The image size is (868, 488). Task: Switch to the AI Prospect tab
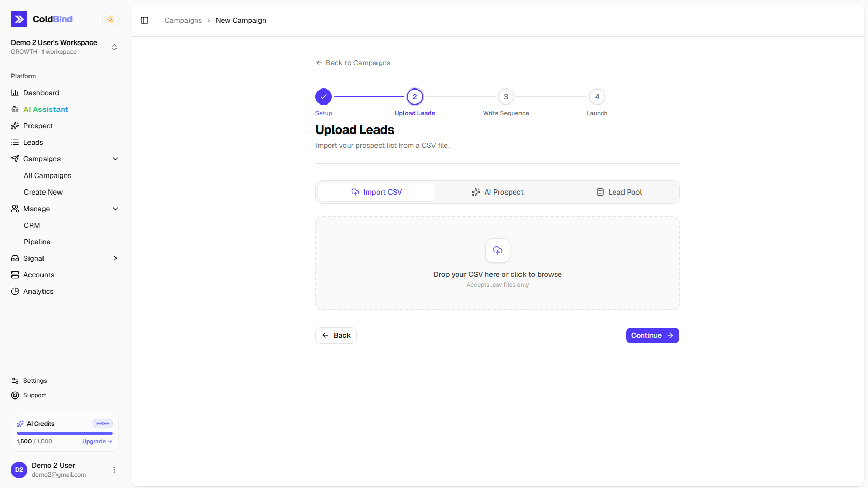[x=498, y=192]
